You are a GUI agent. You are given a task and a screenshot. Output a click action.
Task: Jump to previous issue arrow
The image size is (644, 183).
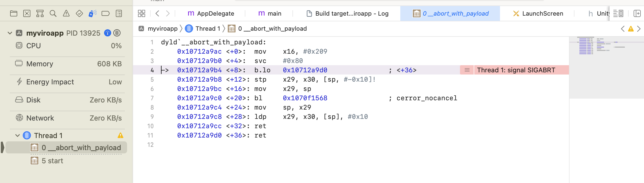(x=623, y=29)
